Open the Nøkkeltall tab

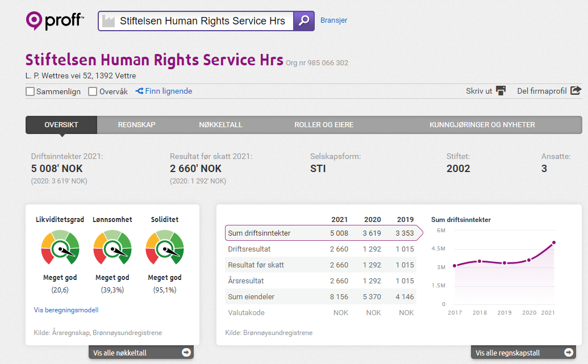click(220, 125)
